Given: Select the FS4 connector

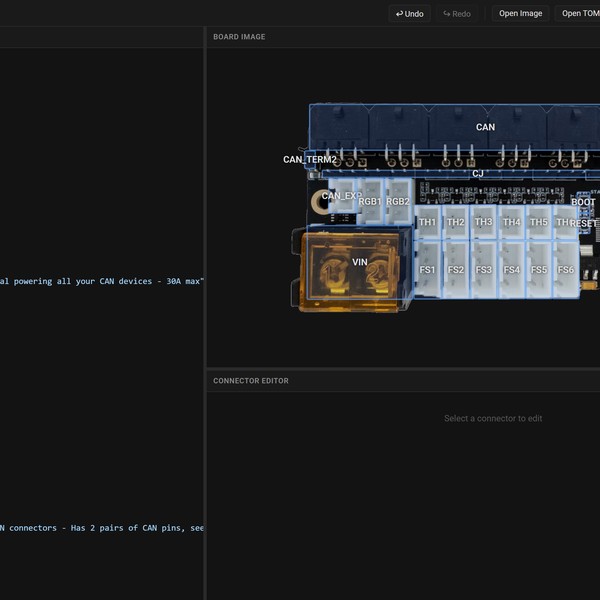Looking at the screenshot, I should [x=512, y=269].
